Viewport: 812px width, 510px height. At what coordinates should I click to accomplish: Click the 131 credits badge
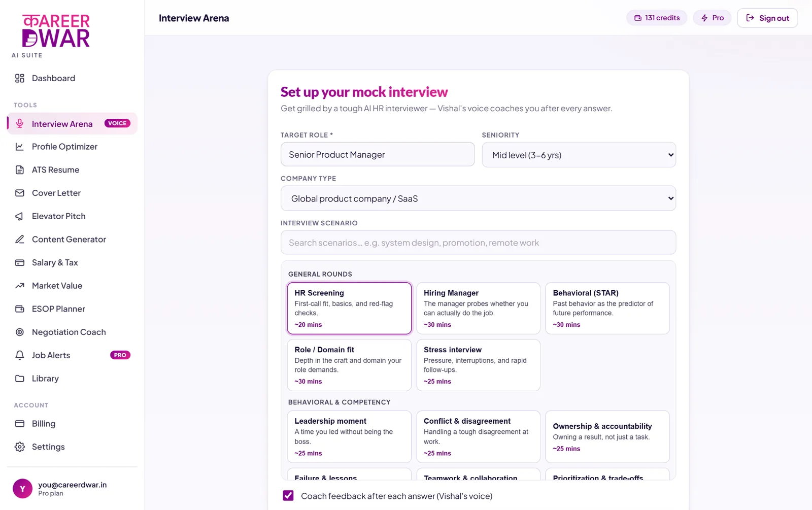tap(657, 18)
